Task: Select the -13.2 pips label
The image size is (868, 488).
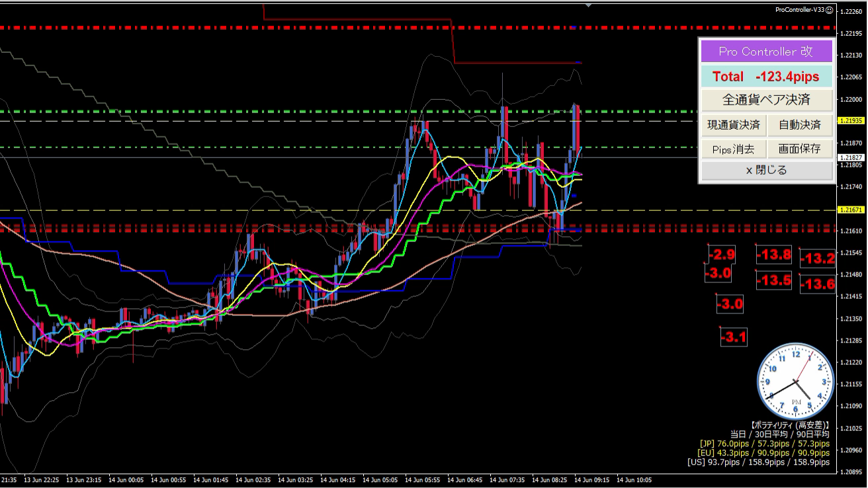Action: coord(817,259)
